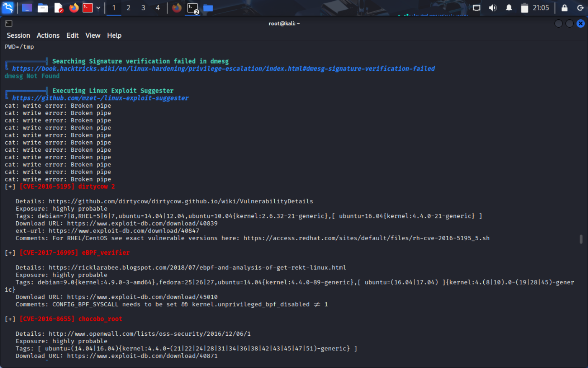Click the terminal vertical scrollbar handle
588x368 pixels.
coord(581,239)
